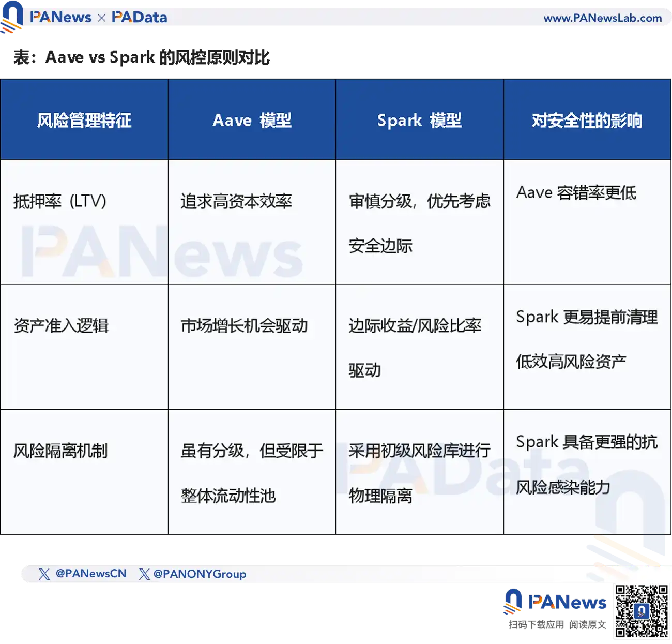
Task: Click the QR code image
Action: pos(641,611)
